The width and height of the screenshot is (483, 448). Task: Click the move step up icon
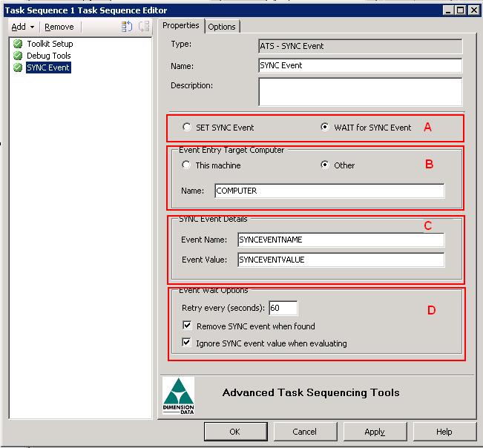point(127,27)
